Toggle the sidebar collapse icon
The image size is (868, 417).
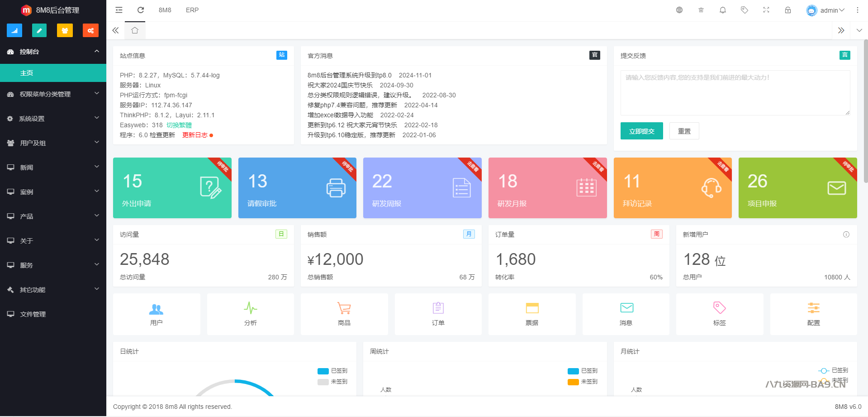click(119, 10)
